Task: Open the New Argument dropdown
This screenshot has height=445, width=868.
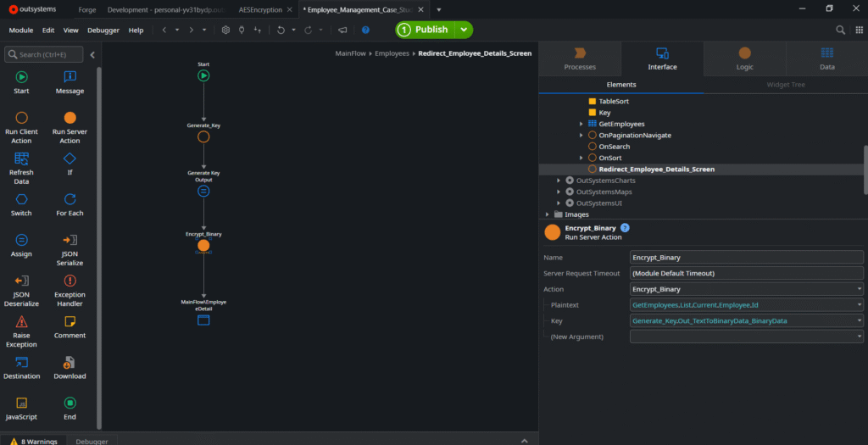Action: click(x=860, y=336)
